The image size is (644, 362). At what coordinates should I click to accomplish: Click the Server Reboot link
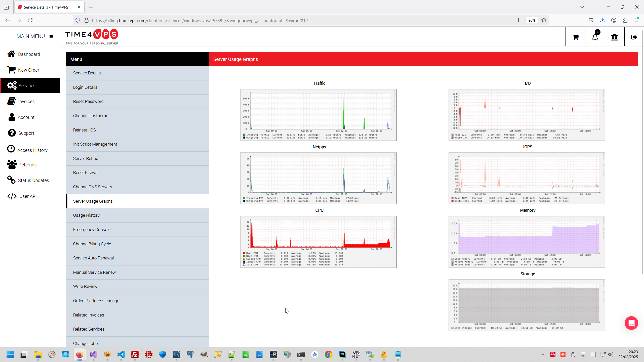tap(86, 158)
